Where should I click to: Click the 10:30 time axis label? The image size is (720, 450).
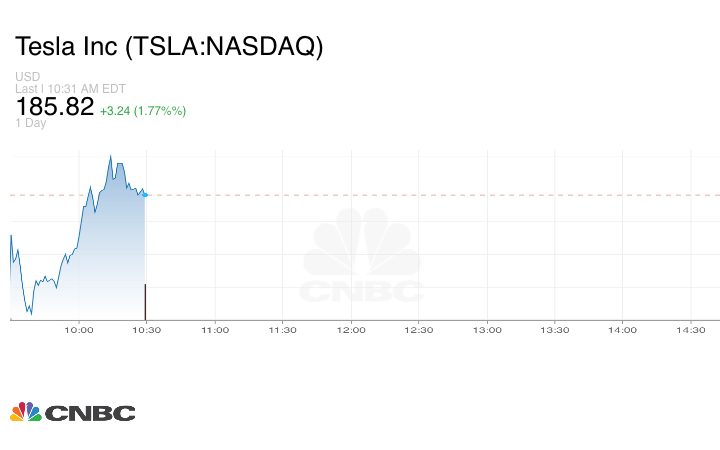tap(146, 330)
